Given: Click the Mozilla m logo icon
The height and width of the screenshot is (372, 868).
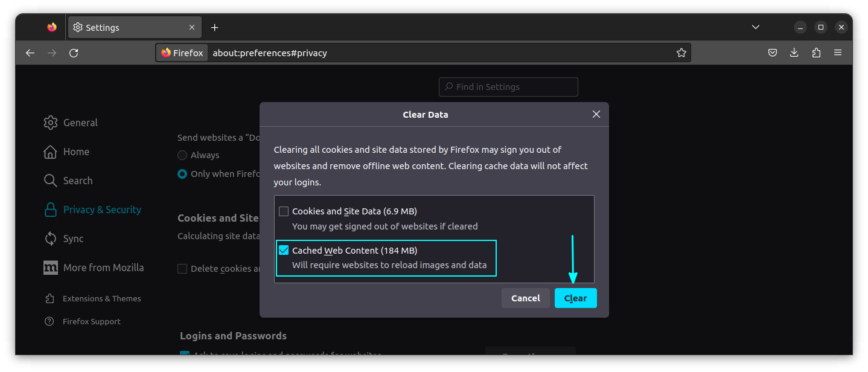Looking at the screenshot, I should click(51, 268).
